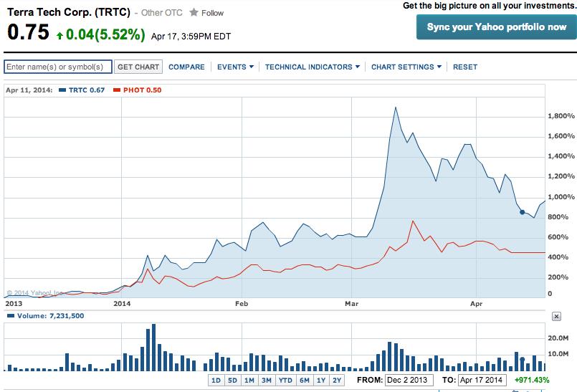This screenshot has height=392, width=577.
Task: Open Chart Settings dropdown
Action: click(406, 67)
